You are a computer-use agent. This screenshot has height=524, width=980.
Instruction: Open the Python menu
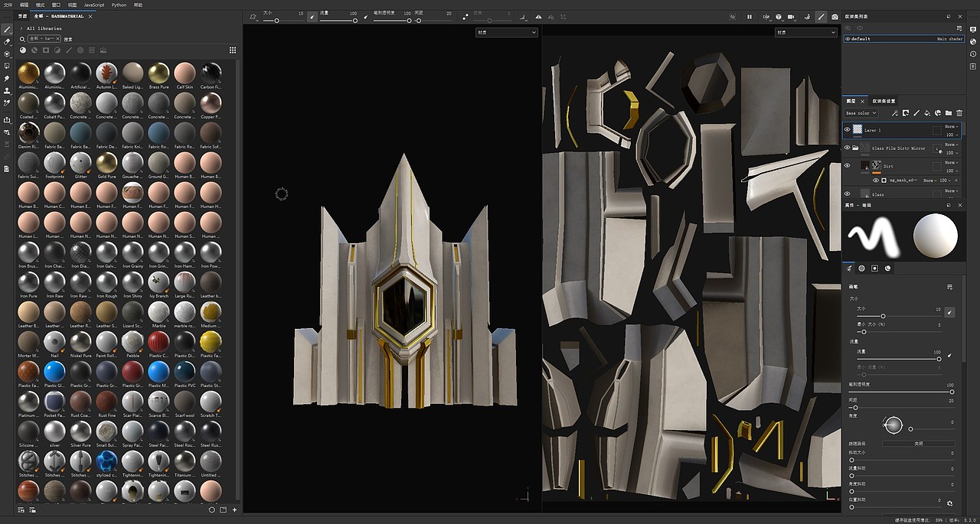point(119,5)
